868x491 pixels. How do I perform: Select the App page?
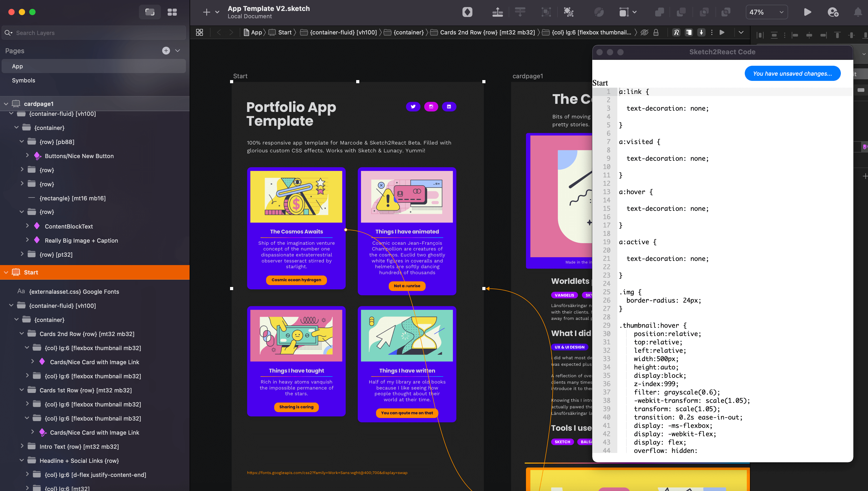(17, 67)
